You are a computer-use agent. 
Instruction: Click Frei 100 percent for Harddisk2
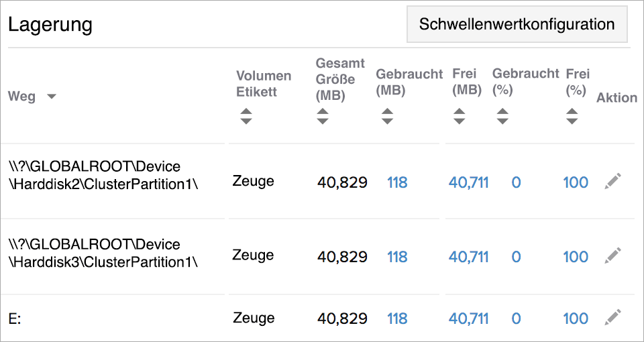(576, 182)
